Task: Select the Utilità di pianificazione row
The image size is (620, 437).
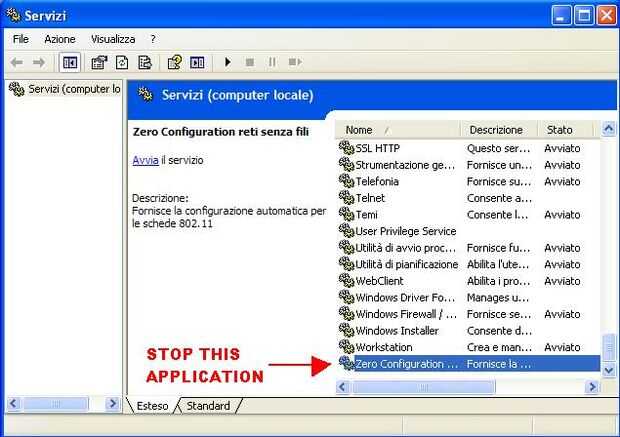Action: click(468, 264)
